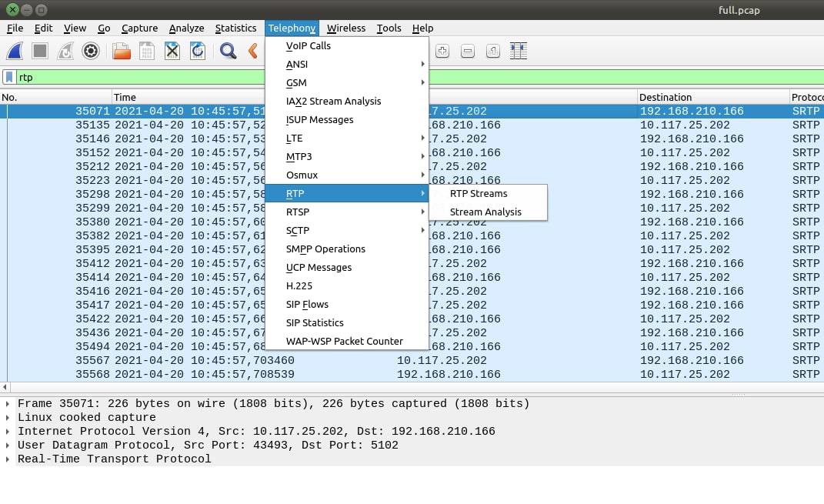The height and width of the screenshot is (504, 824).
Task: Expand Real-Time Transport Protocol details
Action: [8, 459]
